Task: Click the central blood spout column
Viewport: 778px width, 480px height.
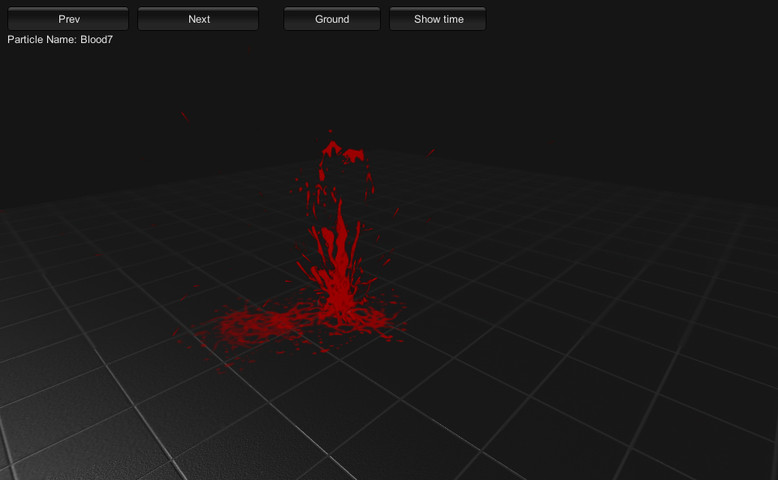Action: point(340,258)
